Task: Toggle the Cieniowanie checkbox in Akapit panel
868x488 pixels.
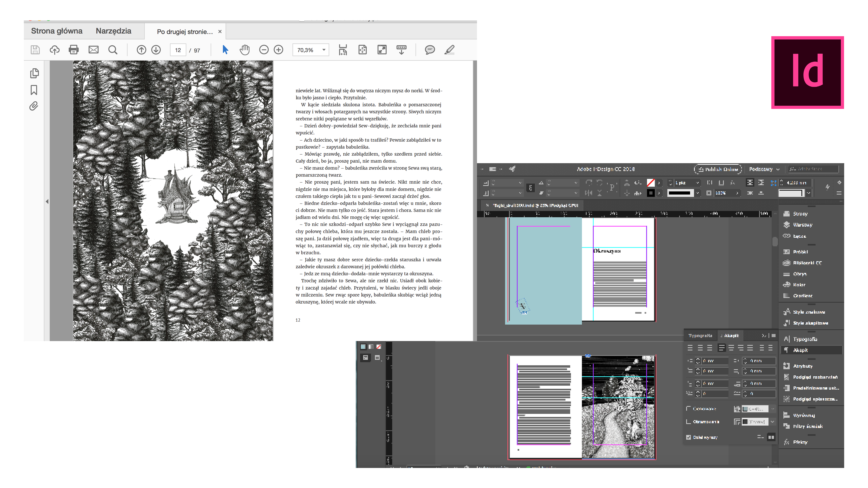Action: (x=688, y=408)
